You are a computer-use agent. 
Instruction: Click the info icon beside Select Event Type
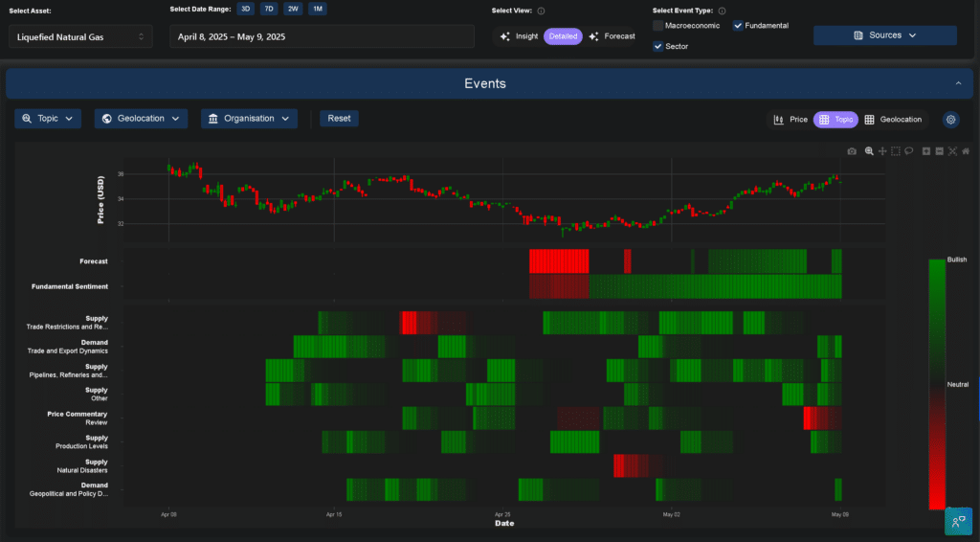(x=722, y=11)
